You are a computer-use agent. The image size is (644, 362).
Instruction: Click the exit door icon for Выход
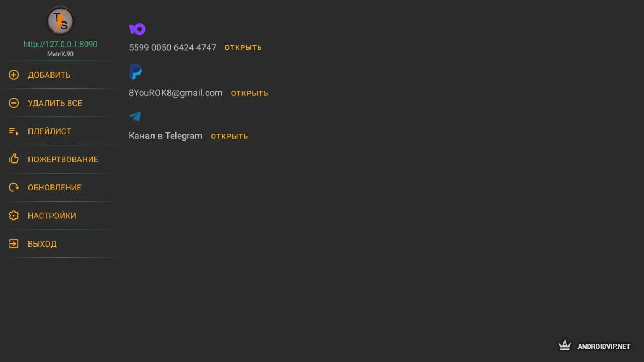coord(14,244)
